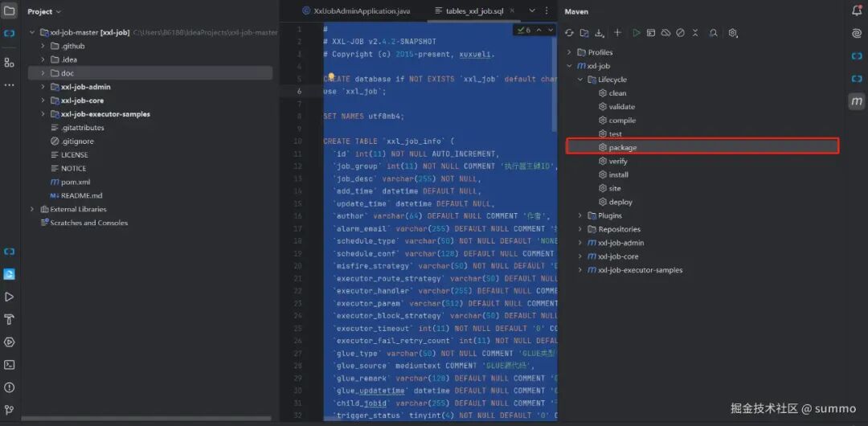
Task: Open Git version control icon
Action: pos(10,410)
